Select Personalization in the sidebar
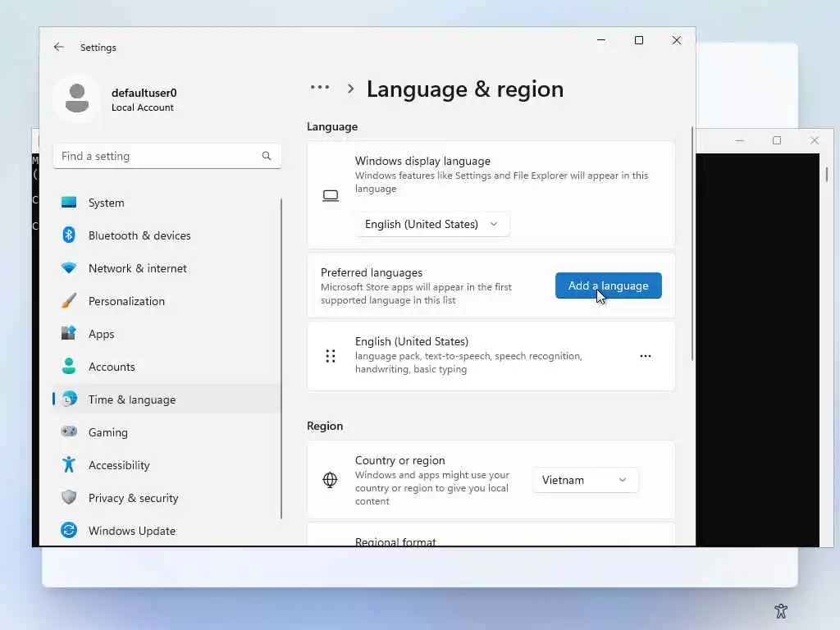840x630 pixels. [167, 301]
